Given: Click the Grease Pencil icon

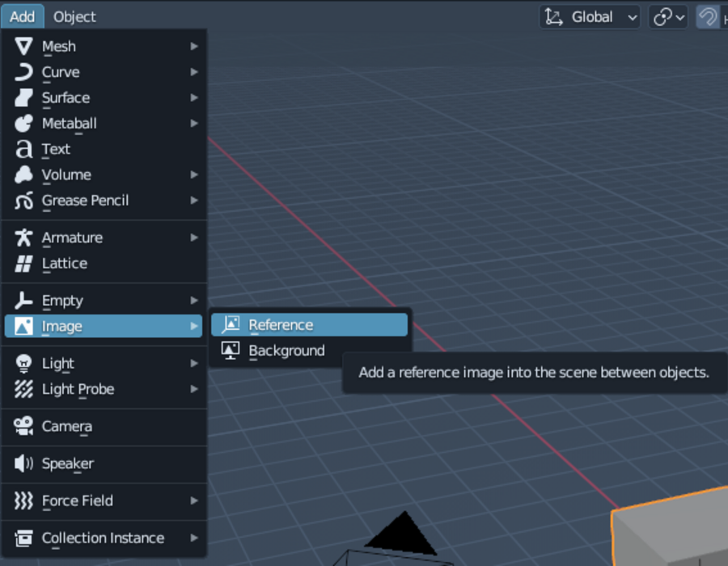Looking at the screenshot, I should pyautogui.click(x=23, y=201).
